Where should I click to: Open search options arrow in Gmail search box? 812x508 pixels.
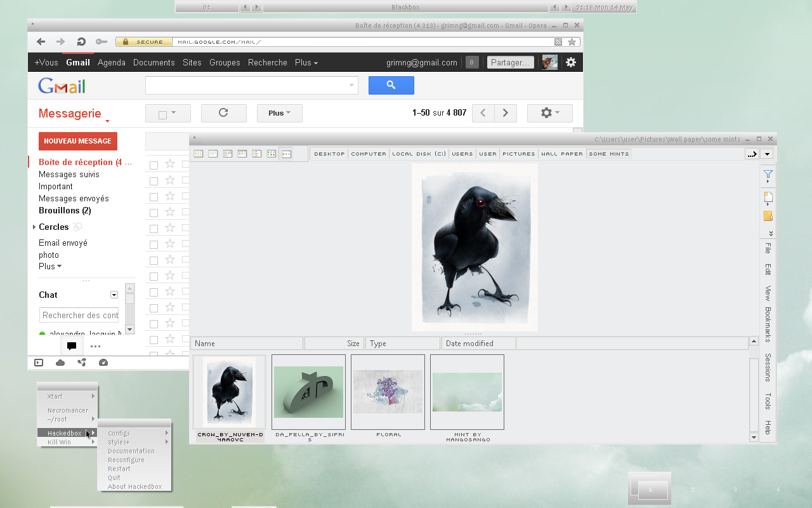pyautogui.click(x=351, y=85)
